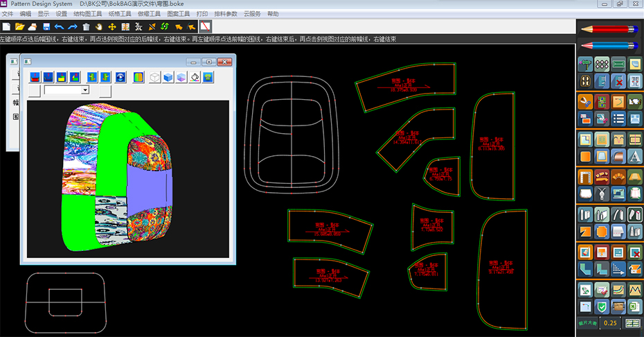Click the Save floppy disk icon

(46, 26)
